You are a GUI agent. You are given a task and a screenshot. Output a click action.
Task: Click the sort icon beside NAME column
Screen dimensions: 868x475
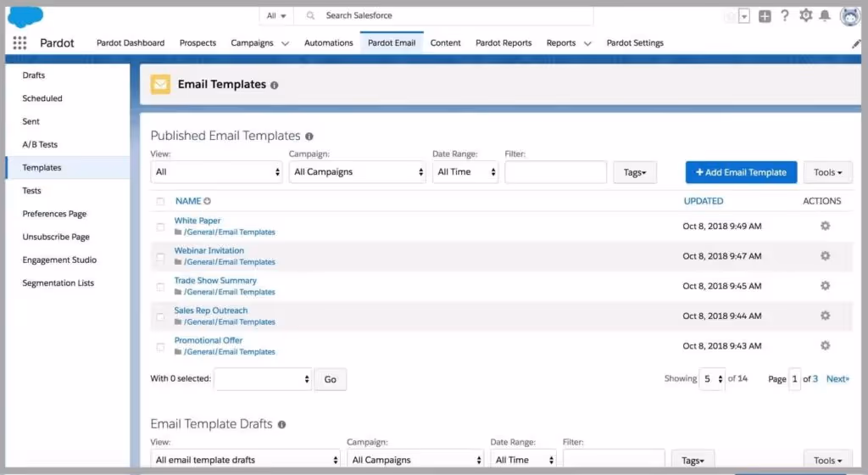click(207, 201)
